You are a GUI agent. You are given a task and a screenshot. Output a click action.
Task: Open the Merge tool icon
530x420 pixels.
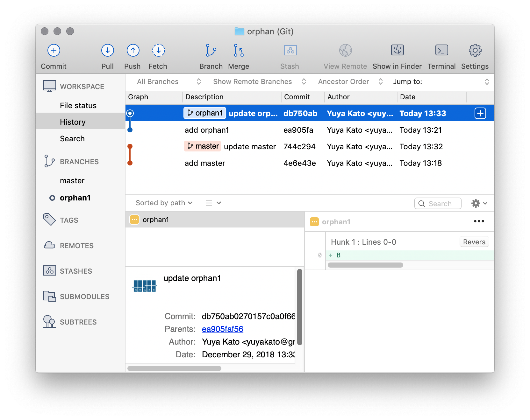[239, 50]
